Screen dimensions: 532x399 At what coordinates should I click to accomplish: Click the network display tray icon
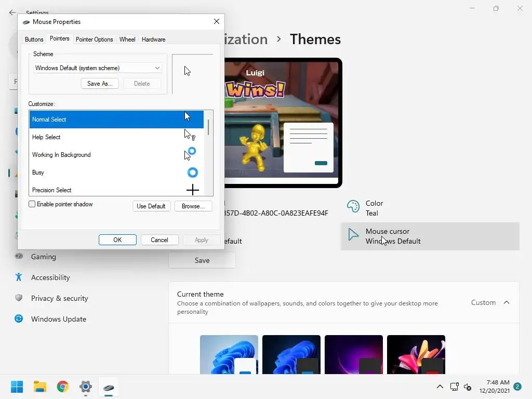[454, 387]
